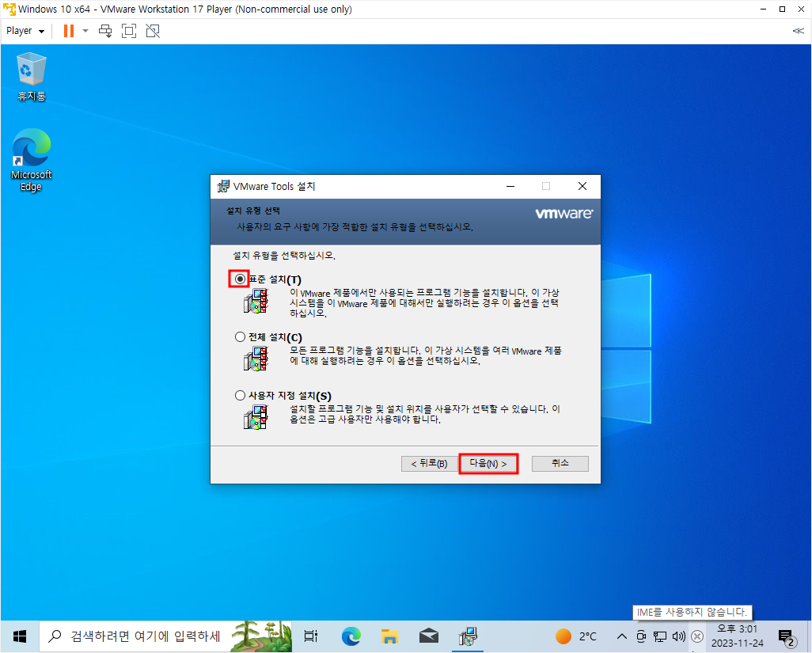Click the Send Ctrl+Alt+Del toolbar icon
The width and height of the screenshot is (812, 653).
pos(105,31)
